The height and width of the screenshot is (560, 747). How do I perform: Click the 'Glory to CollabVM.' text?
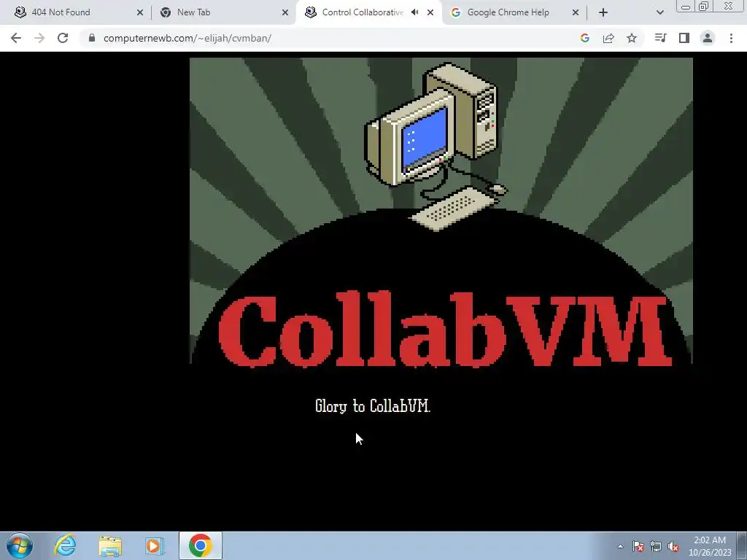[x=373, y=406]
